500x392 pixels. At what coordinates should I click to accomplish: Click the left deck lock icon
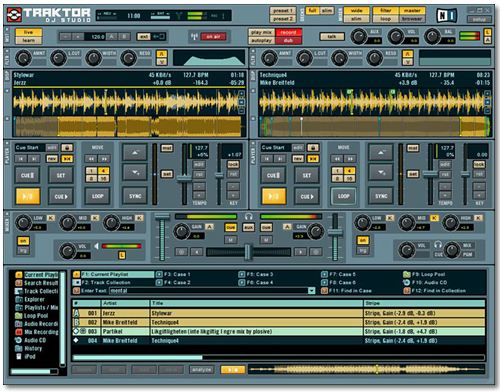[x=67, y=148]
